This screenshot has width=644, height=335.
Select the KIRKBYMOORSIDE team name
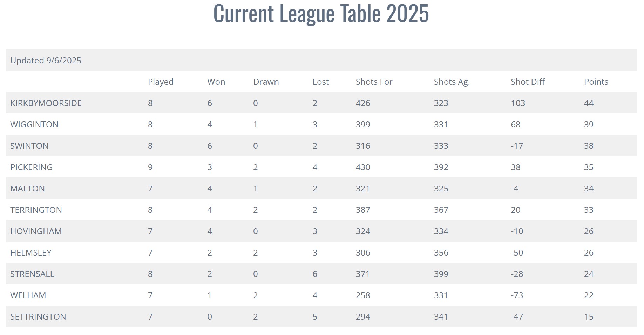point(46,103)
